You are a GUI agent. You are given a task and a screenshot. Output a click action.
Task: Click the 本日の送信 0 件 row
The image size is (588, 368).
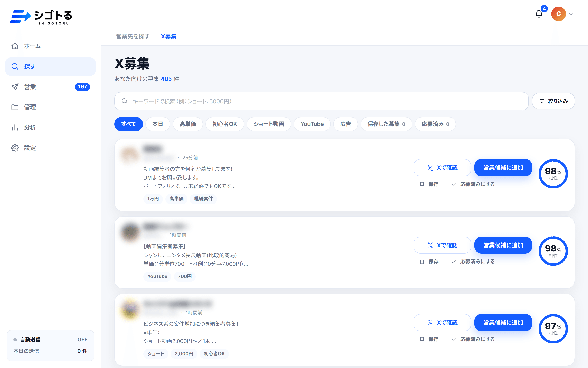coord(50,351)
